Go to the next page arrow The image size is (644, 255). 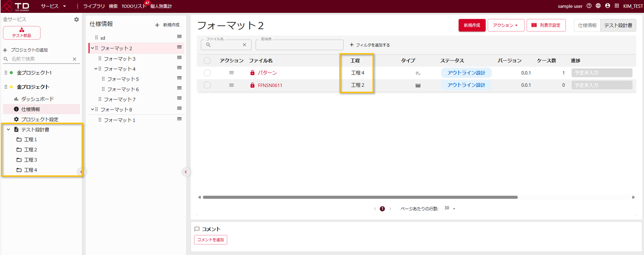[x=390, y=209]
